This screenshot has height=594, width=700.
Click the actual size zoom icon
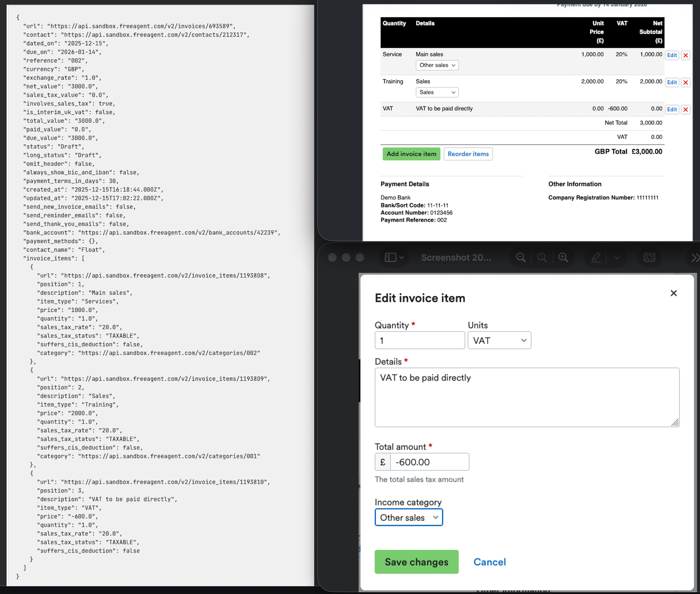point(542,257)
